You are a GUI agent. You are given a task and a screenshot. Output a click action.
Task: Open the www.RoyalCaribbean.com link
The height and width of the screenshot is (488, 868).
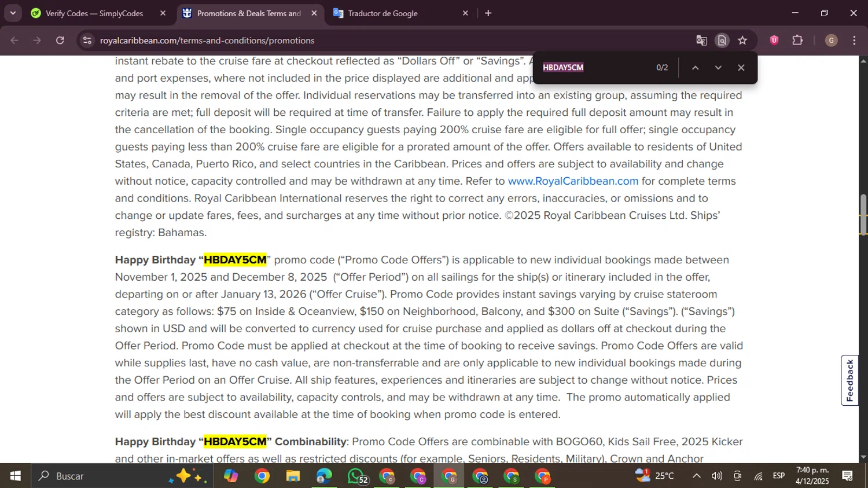coord(573,181)
